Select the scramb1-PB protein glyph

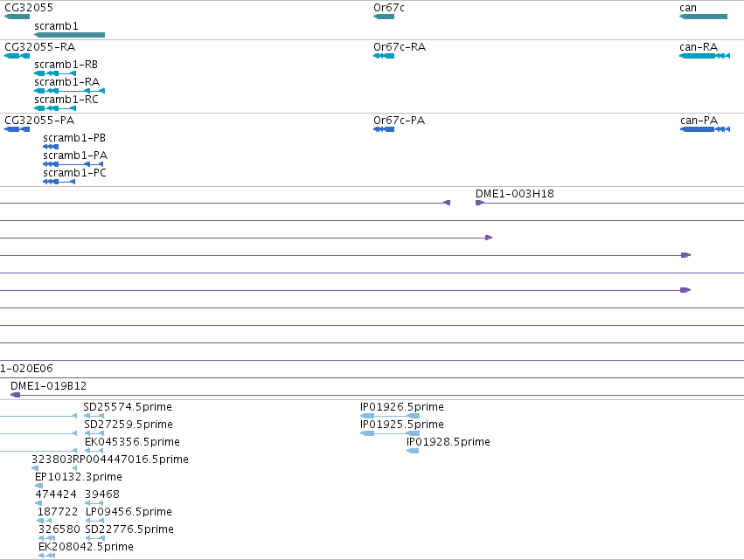(x=51, y=147)
